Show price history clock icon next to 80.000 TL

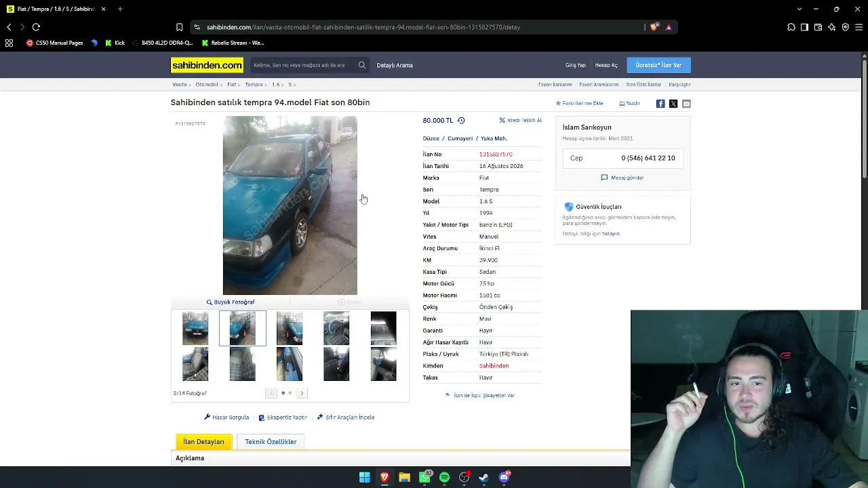click(461, 121)
